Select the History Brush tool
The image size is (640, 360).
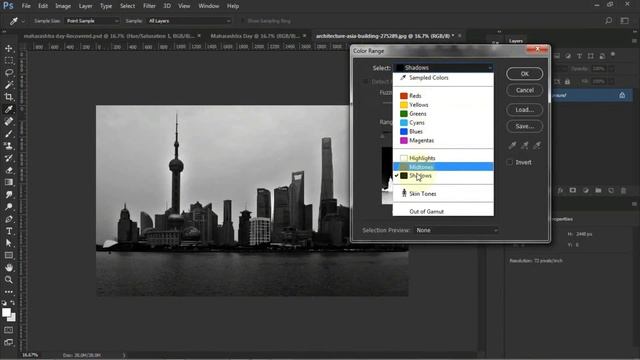9,158
